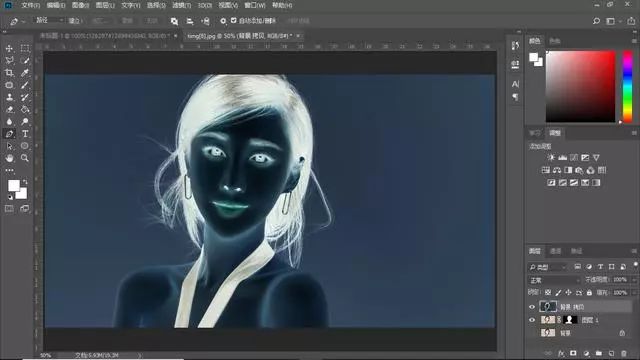640x360 pixels.
Task: Toggle lock image pixels brush icon
Action: 558,293
